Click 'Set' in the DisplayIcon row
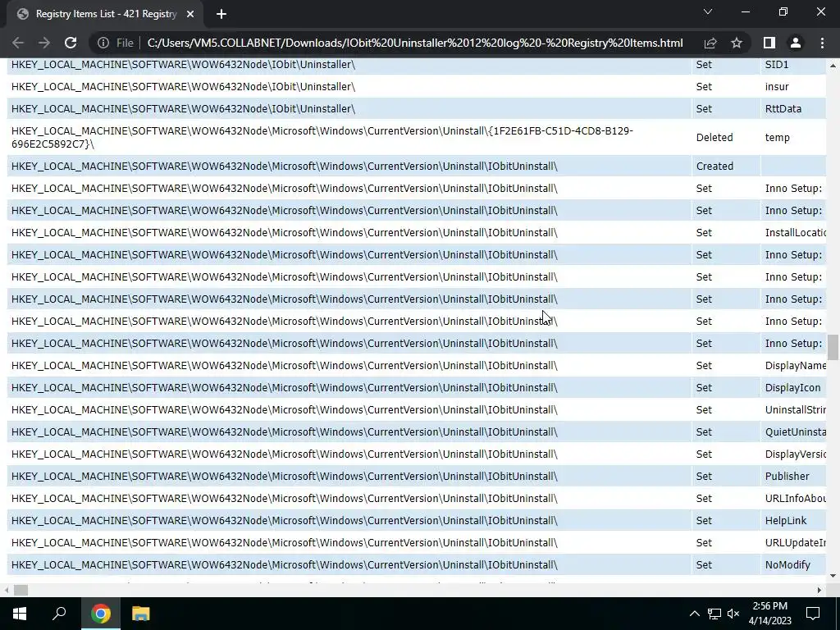The image size is (840, 630). 704,388
